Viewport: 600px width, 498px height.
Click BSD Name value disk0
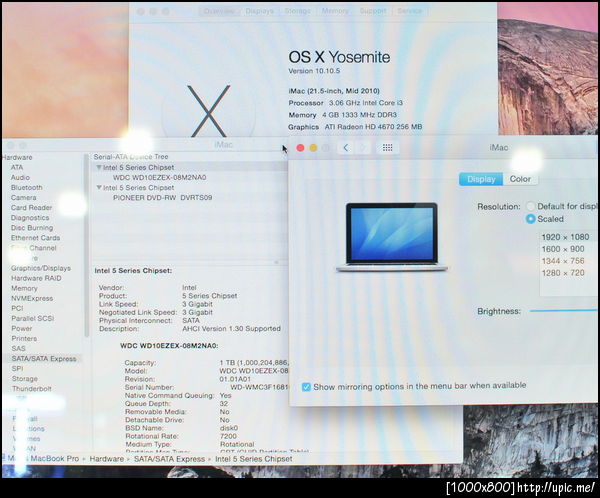tap(229, 428)
